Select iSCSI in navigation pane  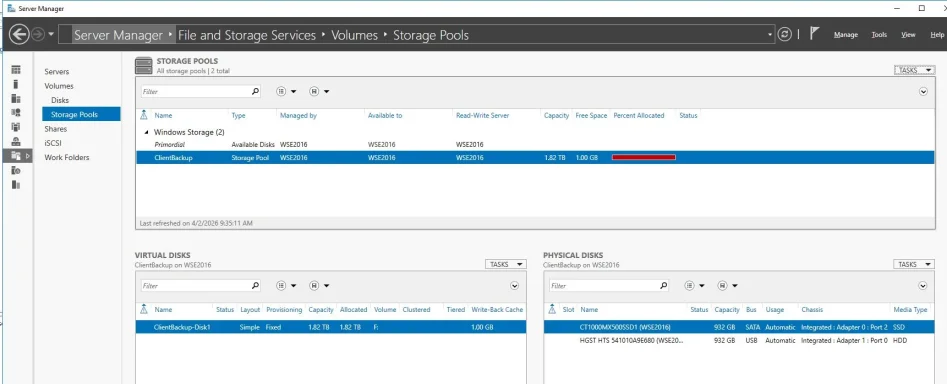tap(53, 143)
